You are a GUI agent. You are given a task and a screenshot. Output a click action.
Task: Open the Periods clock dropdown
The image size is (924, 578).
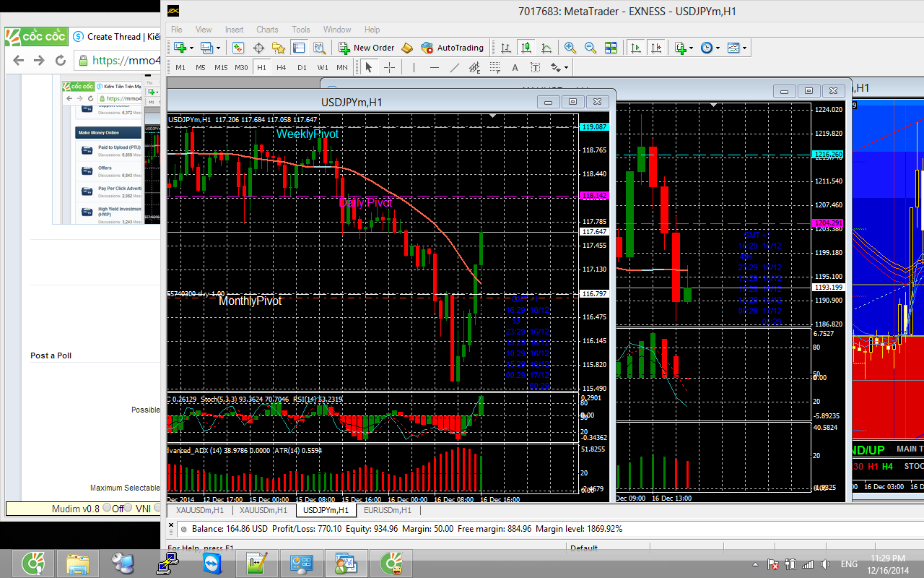(710, 48)
